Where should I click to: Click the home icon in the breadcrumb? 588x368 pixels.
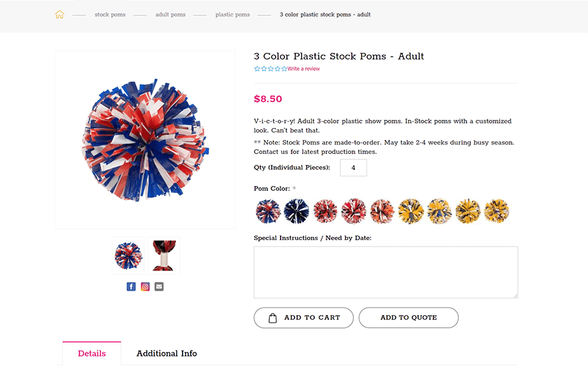[59, 14]
